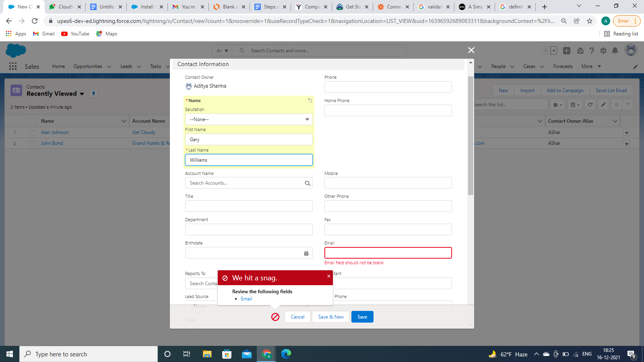Open the Opportunities tab

click(x=88, y=66)
